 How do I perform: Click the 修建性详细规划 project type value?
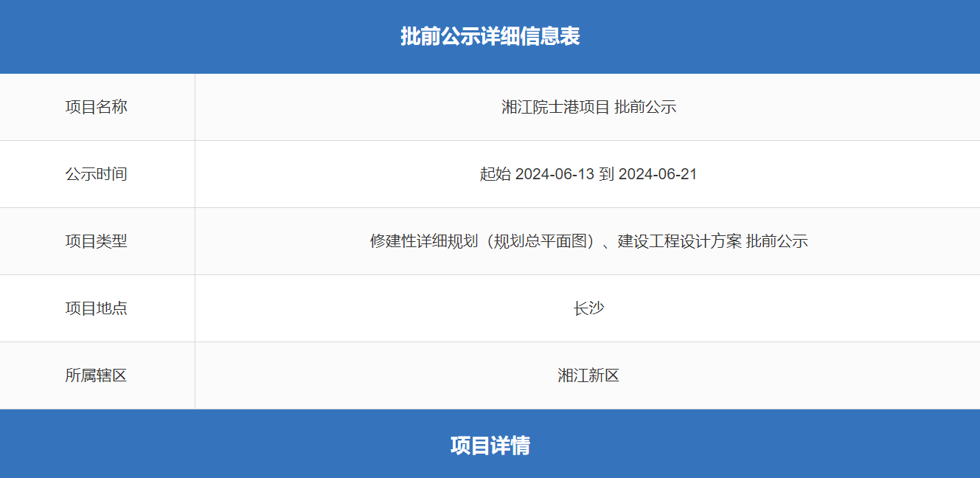(588, 241)
